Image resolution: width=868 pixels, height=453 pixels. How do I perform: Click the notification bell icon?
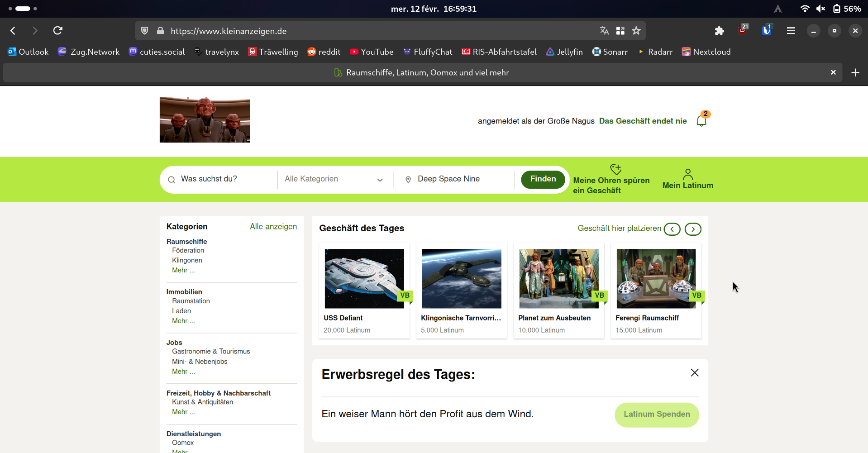701,121
